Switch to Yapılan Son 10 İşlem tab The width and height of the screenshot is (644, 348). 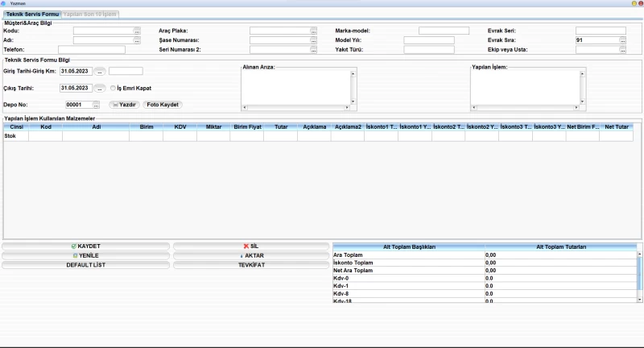coord(89,14)
